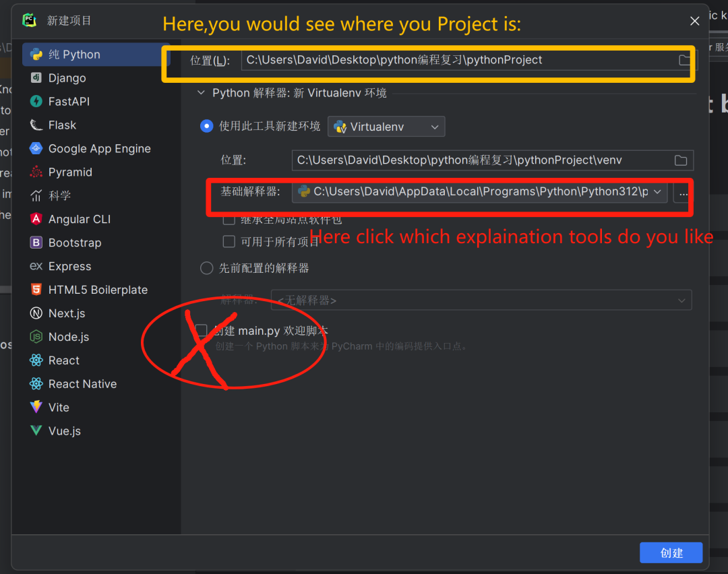The width and height of the screenshot is (728, 574).
Task: Open folder browser for venv location
Action: click(x=681, y=160)
